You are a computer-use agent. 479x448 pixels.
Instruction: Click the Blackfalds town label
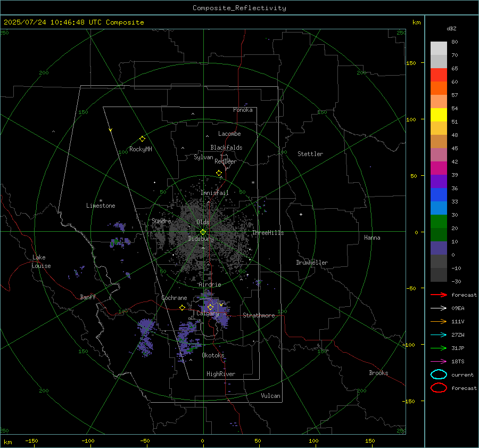click(x=226, y=148)
